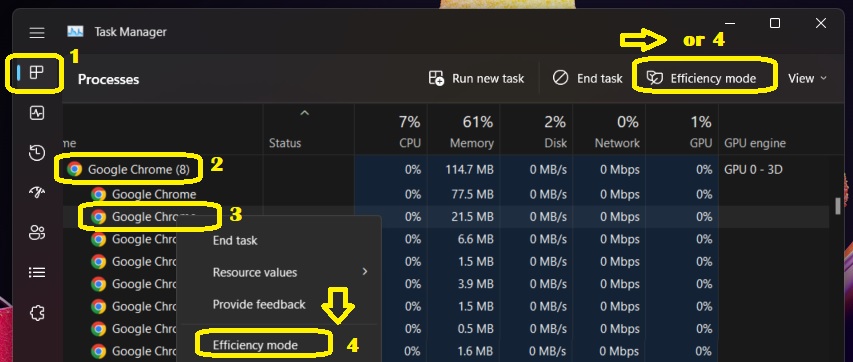Click the Efficiency mode toolbar button
The height and width of the screenshot is (362, 853).
pos(702,78)
